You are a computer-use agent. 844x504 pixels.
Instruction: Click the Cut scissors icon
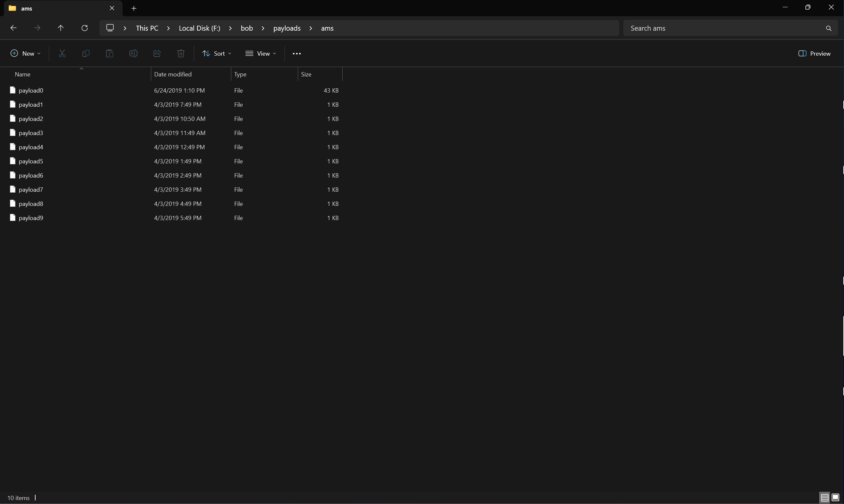click(62, 53)
